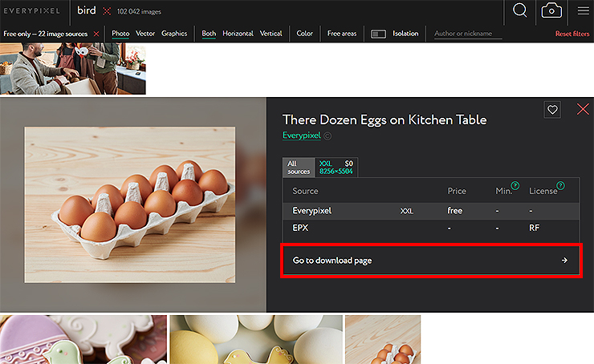Viewport: 594px width, 364px height.
Task: Click the copyright icon next to Everypixel
Action: [x=328, y=135]
